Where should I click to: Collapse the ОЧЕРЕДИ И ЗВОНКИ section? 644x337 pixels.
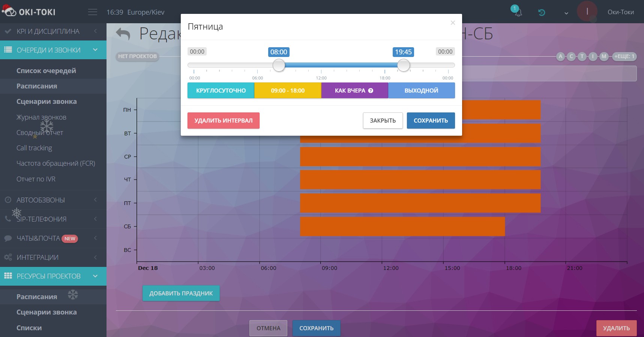[53, 50]
